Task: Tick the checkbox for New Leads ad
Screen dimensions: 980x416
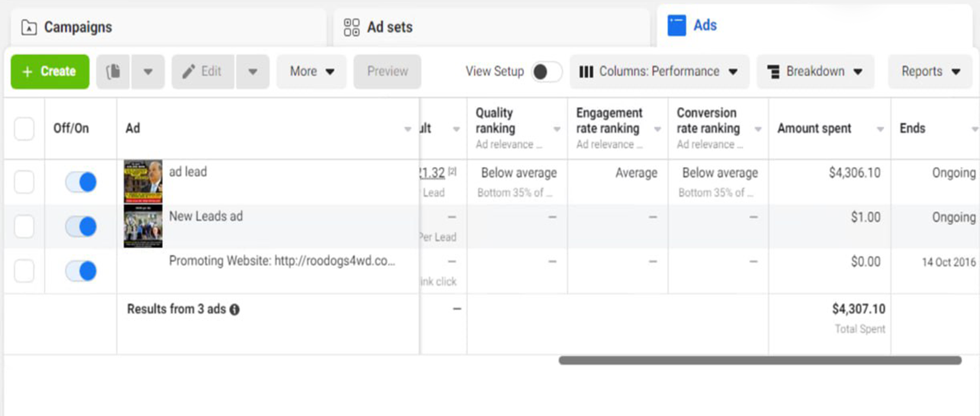Action: coord(24,227)
